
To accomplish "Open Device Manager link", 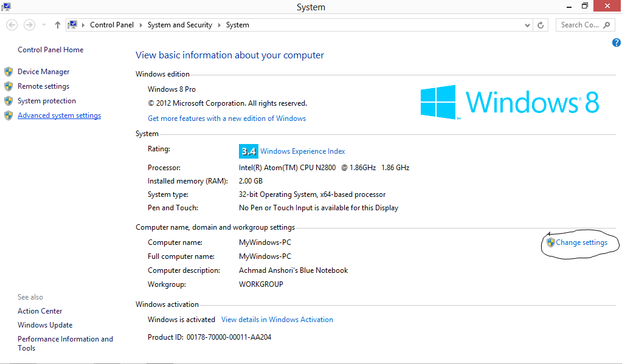I will 44,72.
